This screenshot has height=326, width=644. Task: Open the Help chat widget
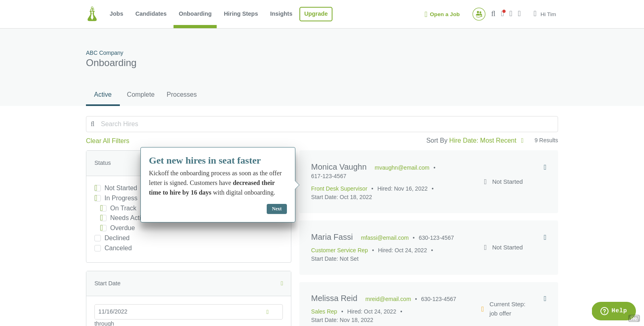click(x=613, y=311)
